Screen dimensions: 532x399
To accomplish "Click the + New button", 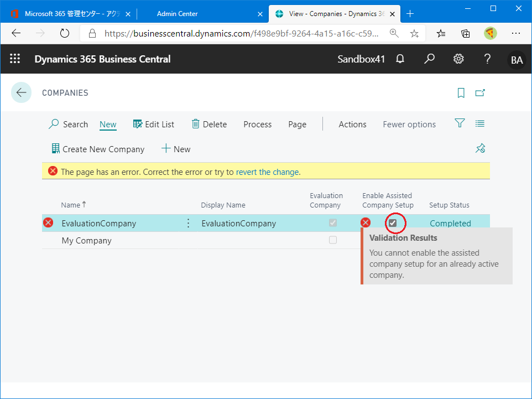I will (176, 149).
